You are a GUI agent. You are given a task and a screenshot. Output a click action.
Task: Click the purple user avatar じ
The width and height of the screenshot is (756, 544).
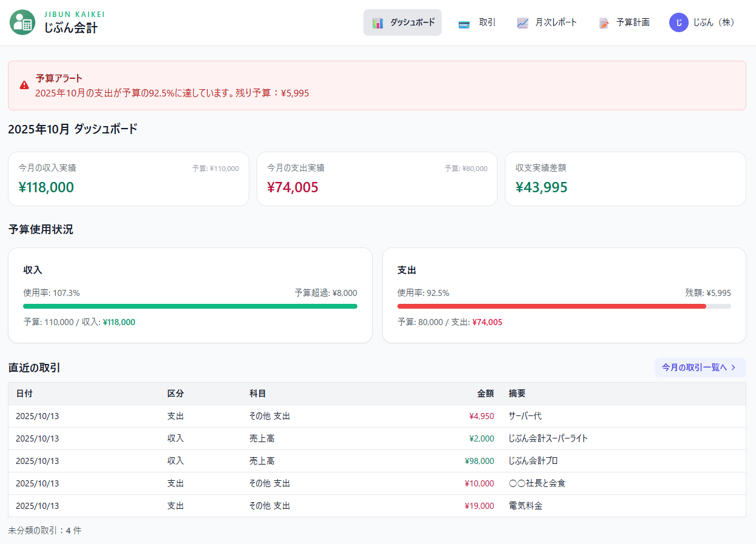(x=678, y=22)
